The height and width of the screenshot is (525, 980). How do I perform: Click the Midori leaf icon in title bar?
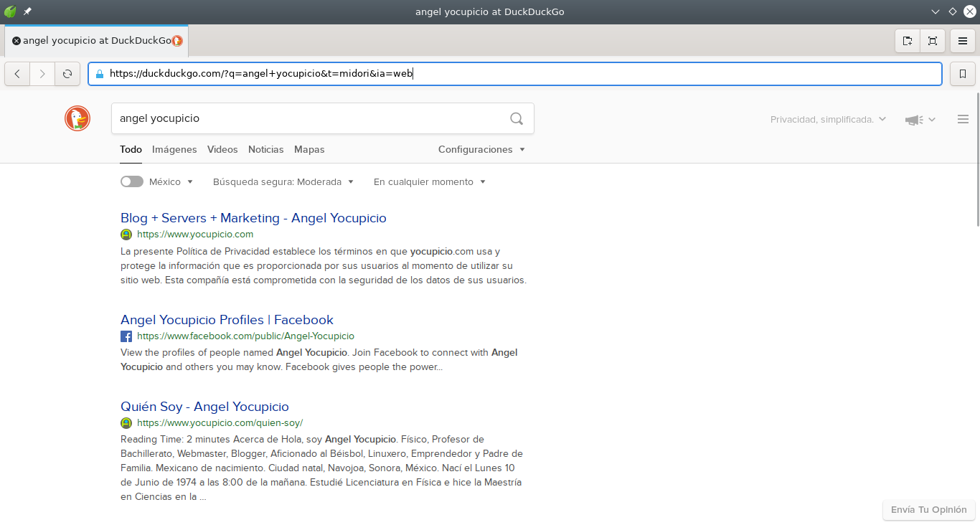10,11
